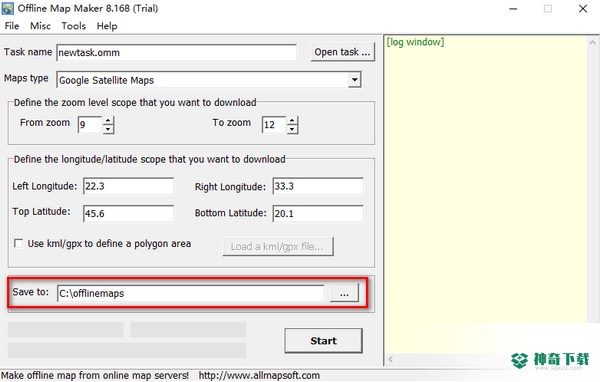
Task: Click 'Make offline map from online map servers!' text
Action: (95, 375)
